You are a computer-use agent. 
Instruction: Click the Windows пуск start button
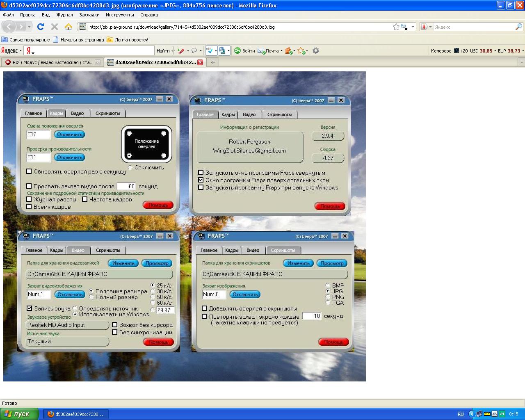click(20, 414)
